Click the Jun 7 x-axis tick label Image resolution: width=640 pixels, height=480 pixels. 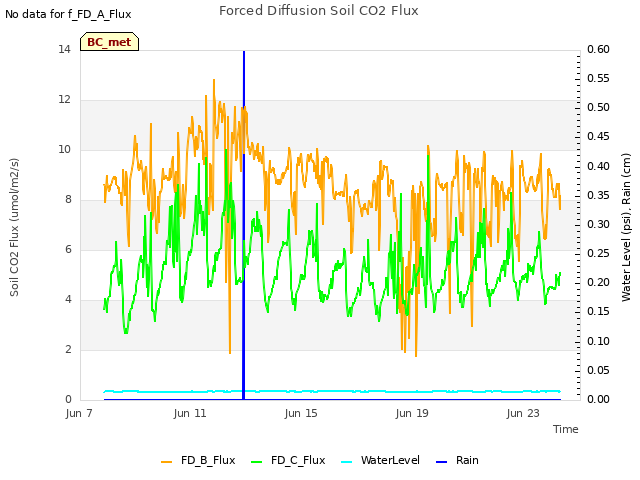(79, 413)
